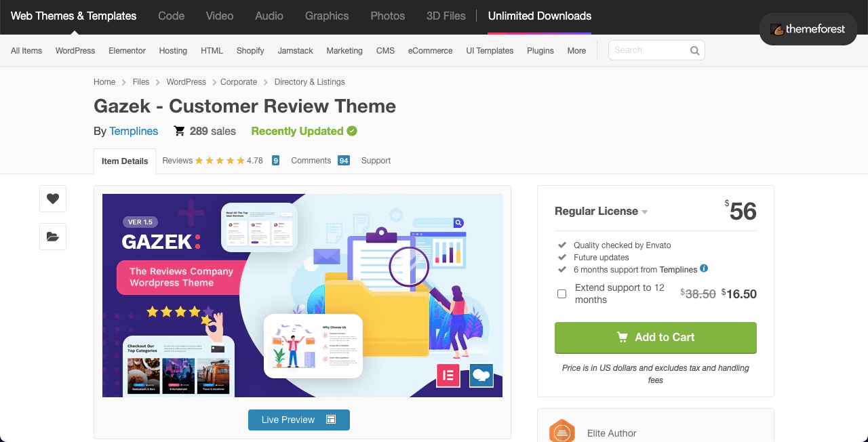Open the 3D Files menu
Image resolution: width=868 pixels, height=442 pixels.
coord(446,16)
